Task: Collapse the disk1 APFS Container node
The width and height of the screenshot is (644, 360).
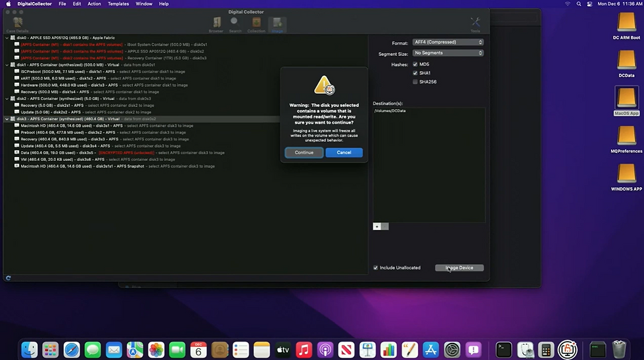Action: [x=7, y=65]
